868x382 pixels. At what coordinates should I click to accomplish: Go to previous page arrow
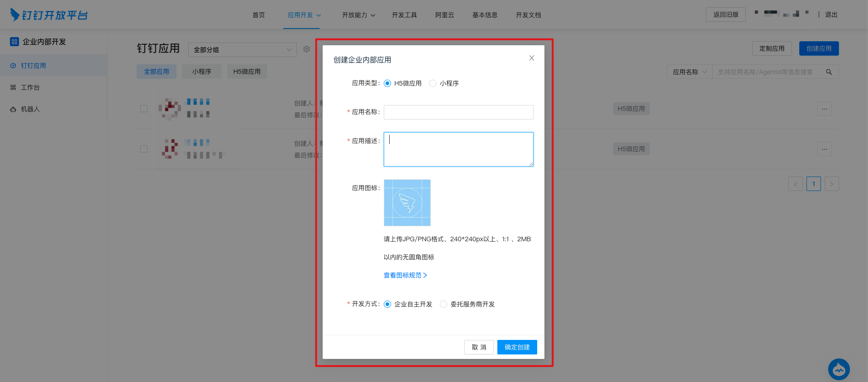[796, 184]
